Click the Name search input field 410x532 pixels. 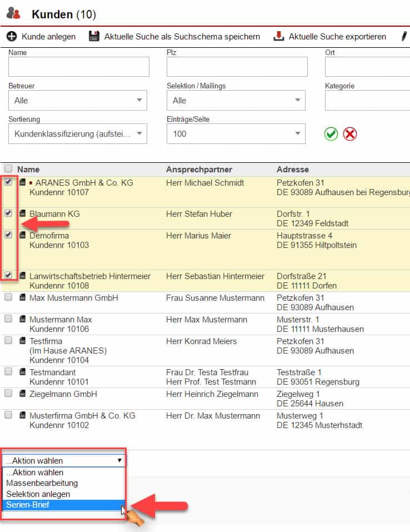click(x=79, y=67)
